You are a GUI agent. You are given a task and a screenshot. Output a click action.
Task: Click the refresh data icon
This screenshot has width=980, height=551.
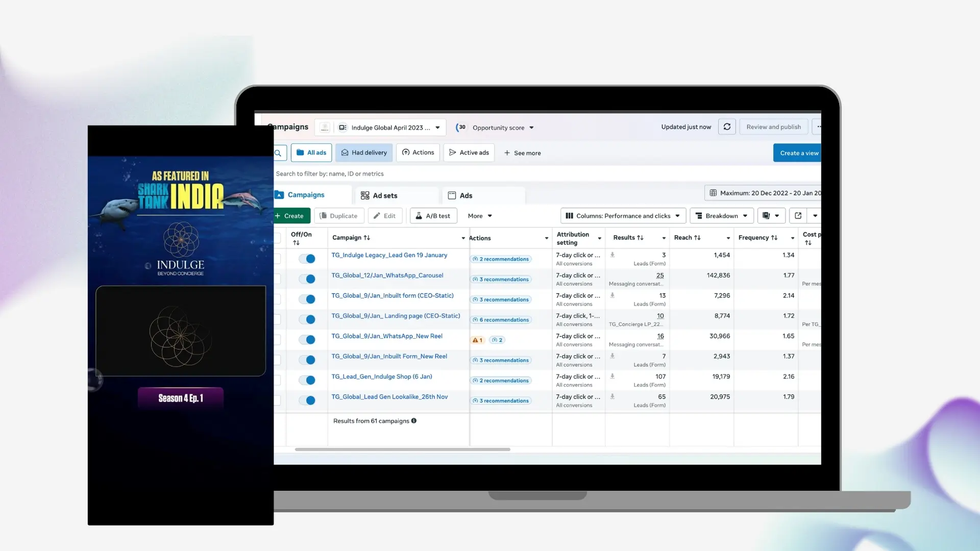727,127
